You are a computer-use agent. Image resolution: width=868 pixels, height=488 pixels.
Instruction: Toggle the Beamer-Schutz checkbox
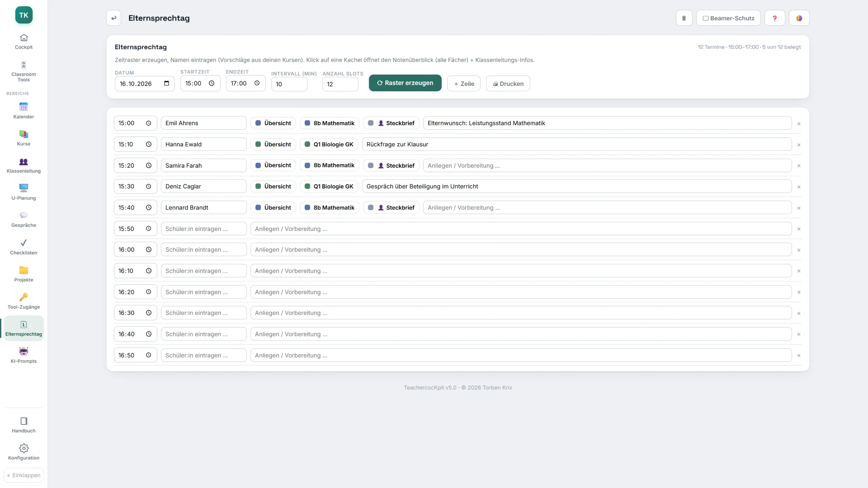(706, 18)
